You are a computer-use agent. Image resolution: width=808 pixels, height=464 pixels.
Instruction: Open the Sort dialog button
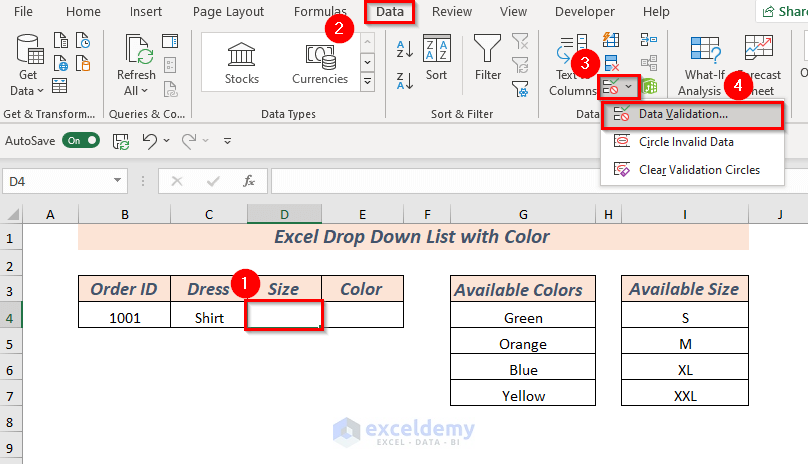pos(436,58)
